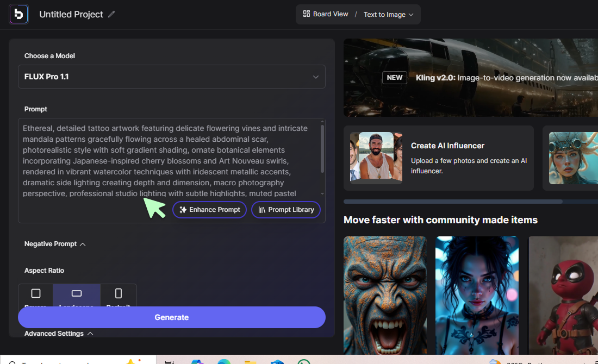598x364 pixels.
Task: Select the Square aspect ratio
Action: click(x=35, y=296)
